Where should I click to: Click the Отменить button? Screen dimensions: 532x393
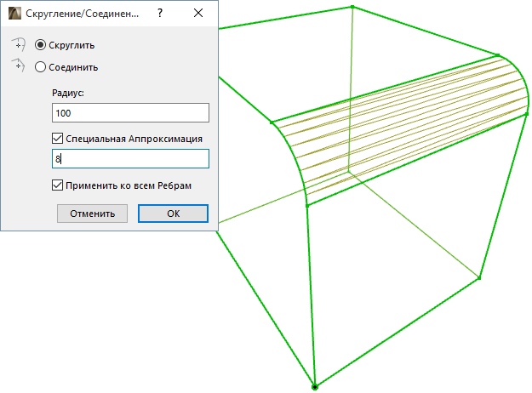(92, 214)
